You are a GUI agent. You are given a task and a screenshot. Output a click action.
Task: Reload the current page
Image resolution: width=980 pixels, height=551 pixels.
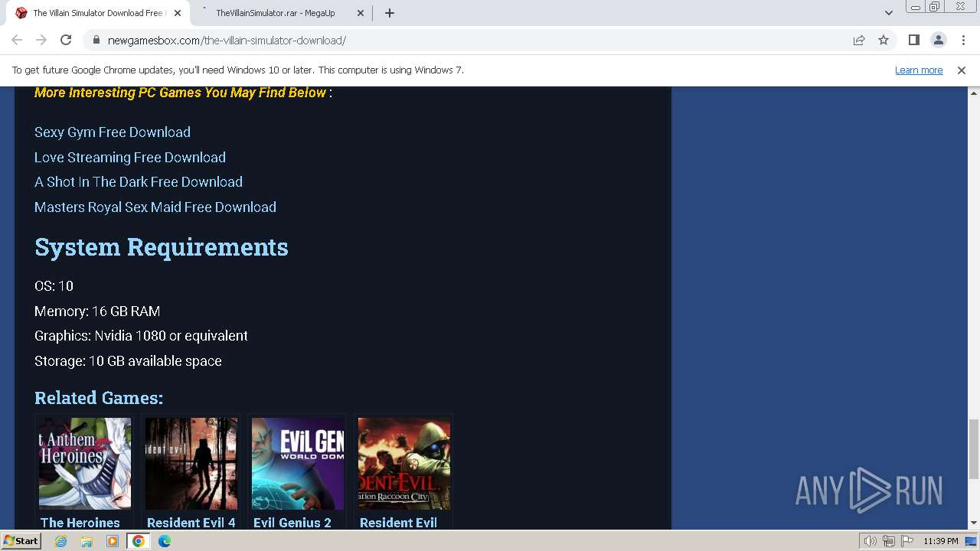click(x=66, y=40)
